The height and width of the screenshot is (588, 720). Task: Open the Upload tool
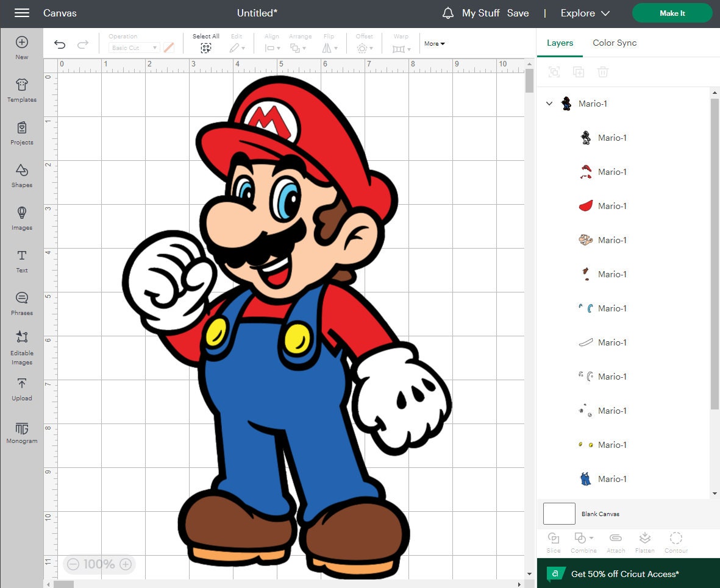click(21, 390)
